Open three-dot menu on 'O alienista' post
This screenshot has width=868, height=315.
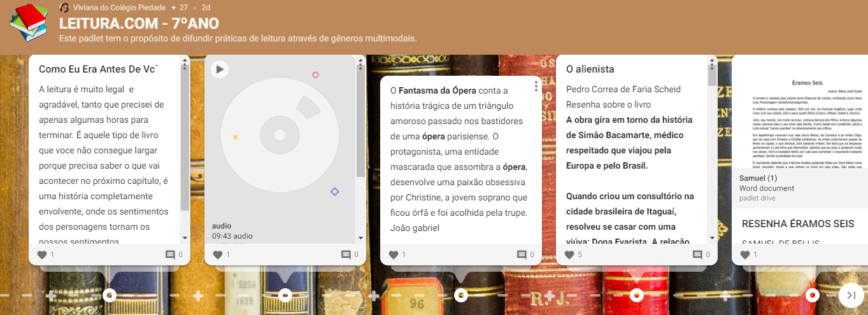712,65
